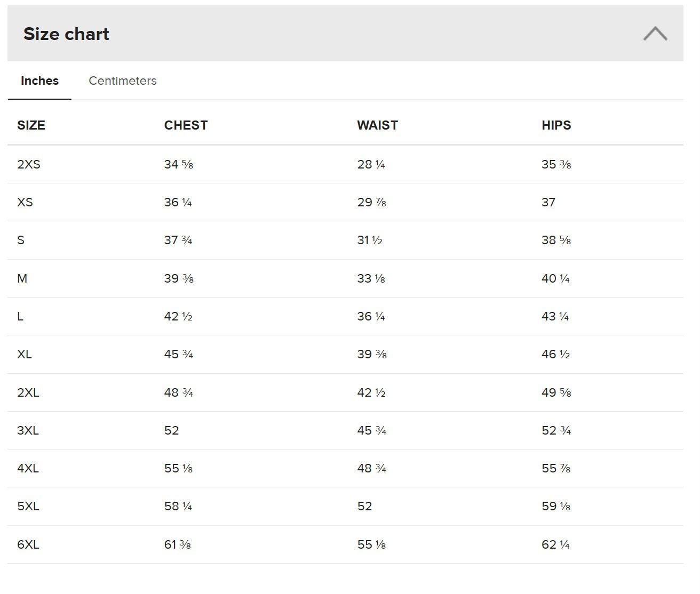Click the HIPS column header

pos(556,125)
